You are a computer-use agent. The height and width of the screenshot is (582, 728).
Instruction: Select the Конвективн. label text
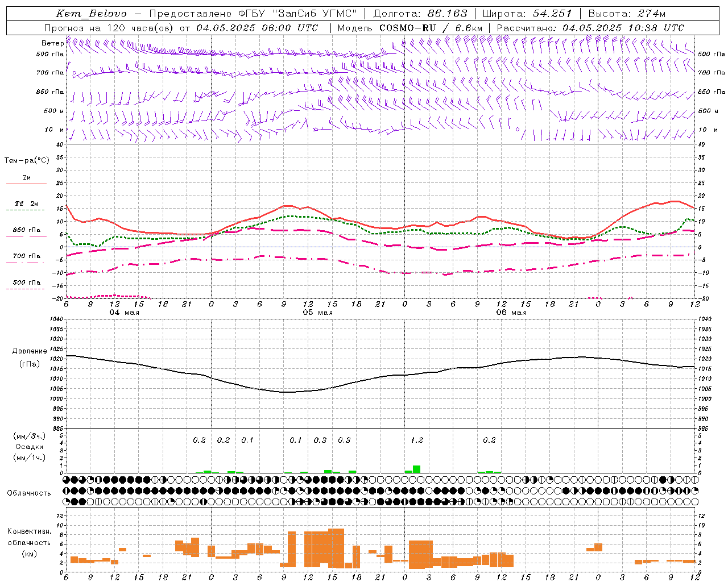(29, 531)
